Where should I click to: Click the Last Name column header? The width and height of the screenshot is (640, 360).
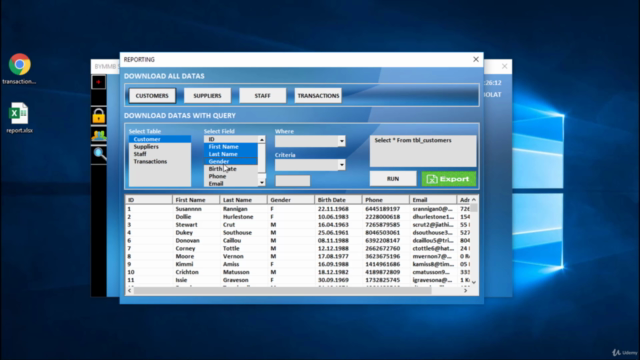(243, 200)
